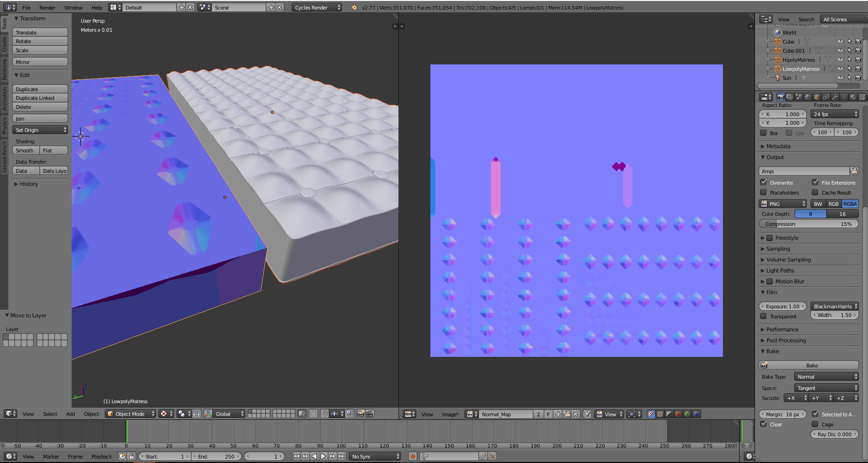868x463 pixels.
Task: Open the File menu
Action: pos(26,7)
